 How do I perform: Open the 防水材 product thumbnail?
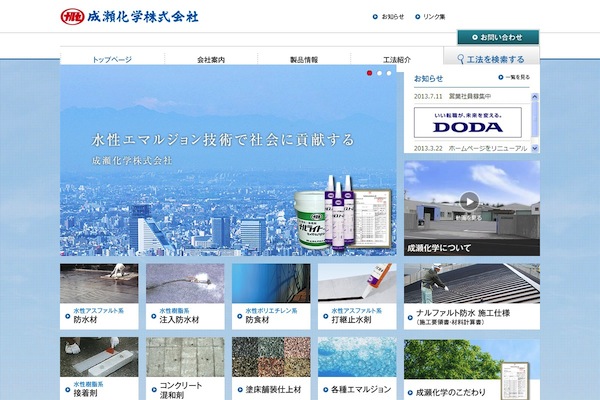99,283
